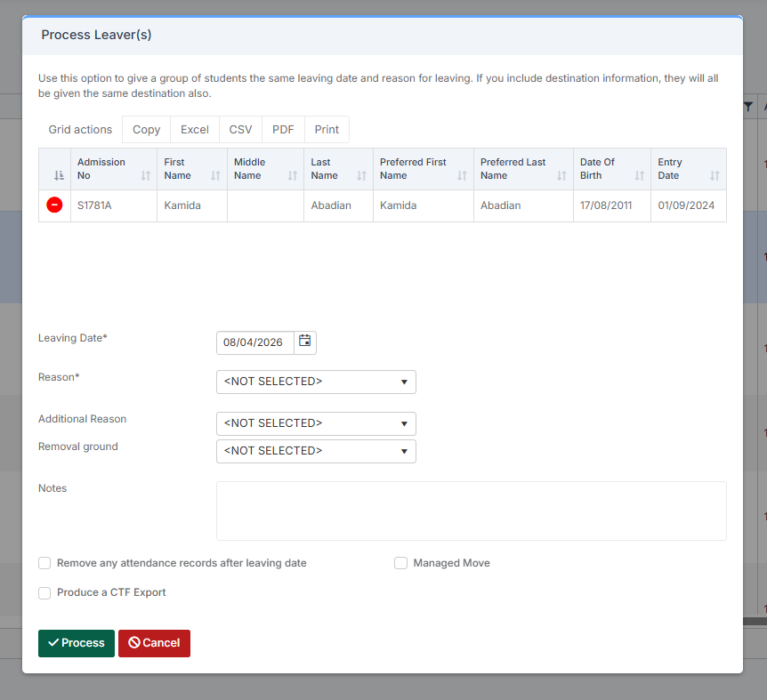The height and width of the screenshot is (700, 767).
Task: Click into the Notes text area
Action: tap(471, 511)
